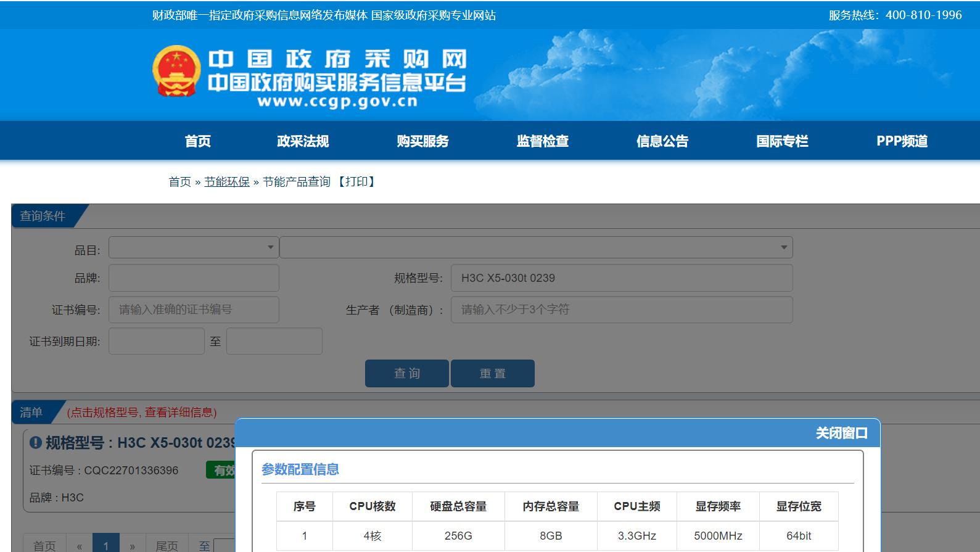Click the national emblem logo
The width and height of the screenshot is (980, 552).
[176, 71]
